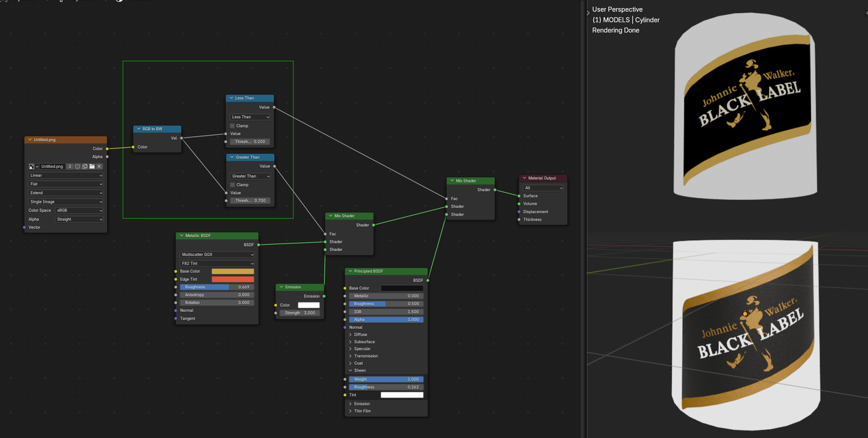This screenshot has width=868, height=438.
Task: Click the Sheen Tint color swatch
Action: [402, 395]
